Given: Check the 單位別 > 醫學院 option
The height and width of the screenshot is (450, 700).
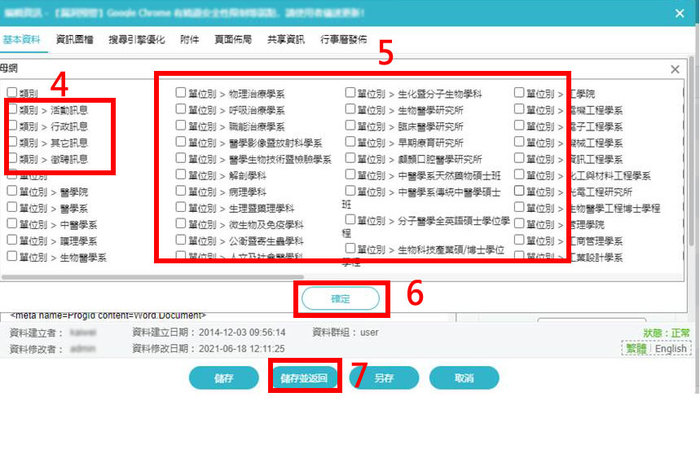Looking at the screenshot, I should pos(11,191).
